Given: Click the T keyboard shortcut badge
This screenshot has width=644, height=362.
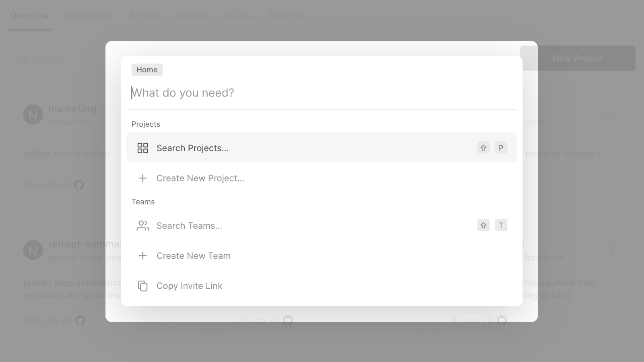Looking at the screenshot, I should [x=501, y=225].
